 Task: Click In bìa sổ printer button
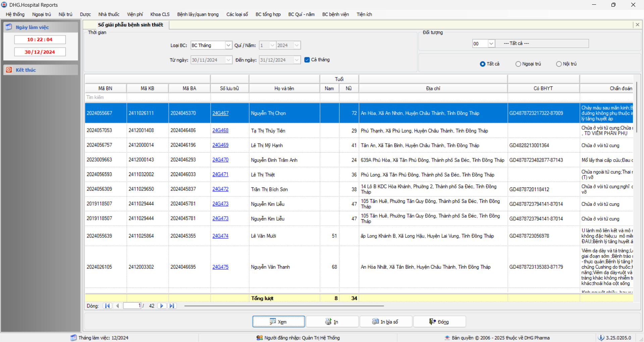click(x=386, y=322)
